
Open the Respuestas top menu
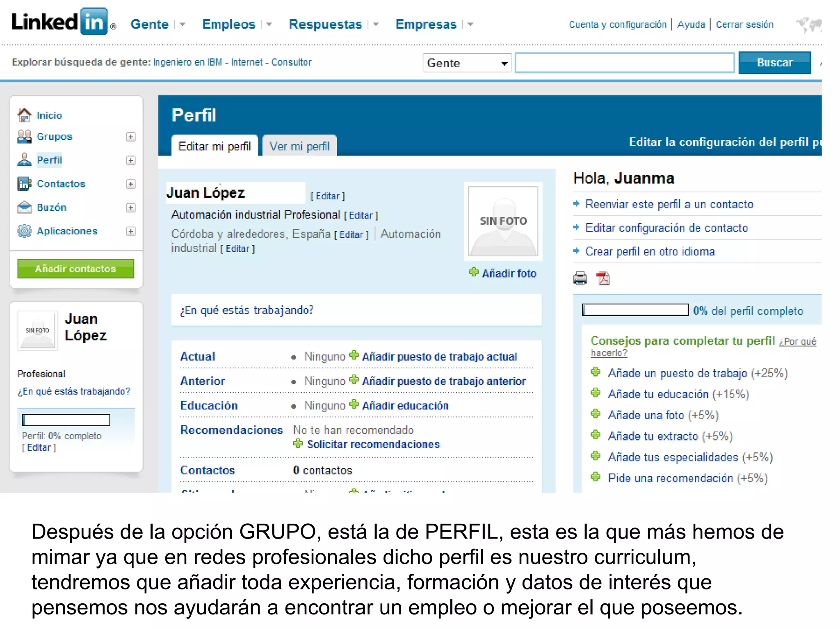pyautogui.click(x=325, y=24)
